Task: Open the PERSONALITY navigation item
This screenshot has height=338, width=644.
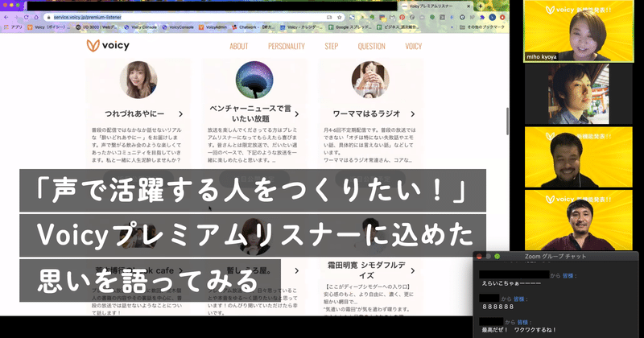Action: pos(287,46)
